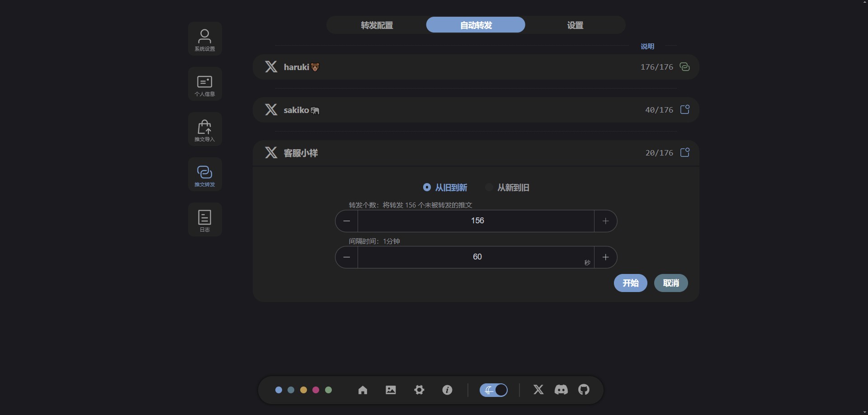The height and width of the screenshot is (415, 868).
Task: Open 推文导入 import panel
Action: tap(205, 130)
